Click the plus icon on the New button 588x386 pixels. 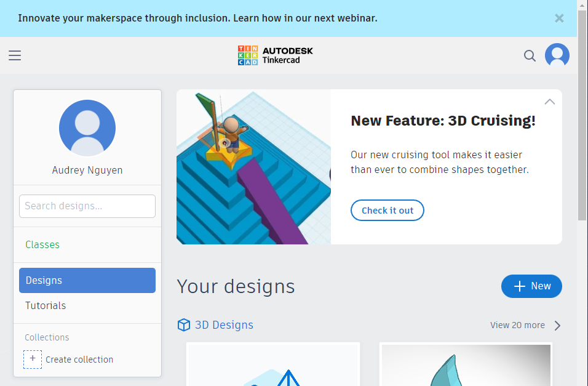(520, 286)
